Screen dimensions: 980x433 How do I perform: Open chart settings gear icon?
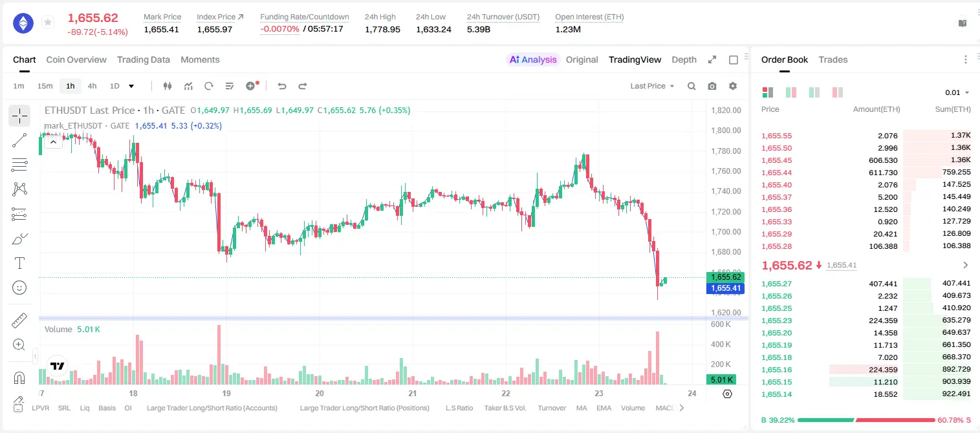pyautogui.click(x=733, y=86)
